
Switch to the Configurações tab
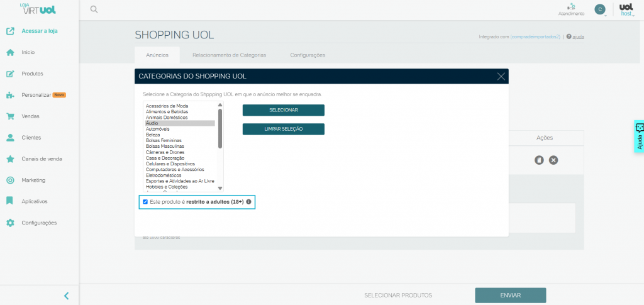[x=308, y=55]
